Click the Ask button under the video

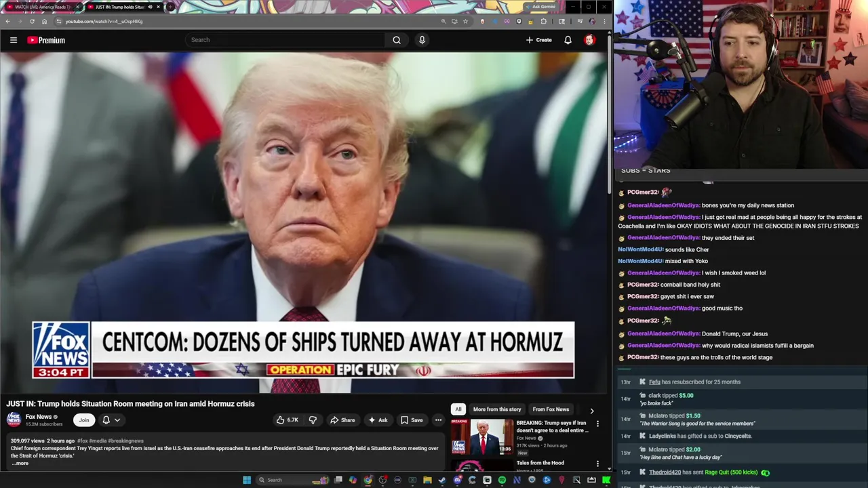pyautogui.click(x=378, y=420)
